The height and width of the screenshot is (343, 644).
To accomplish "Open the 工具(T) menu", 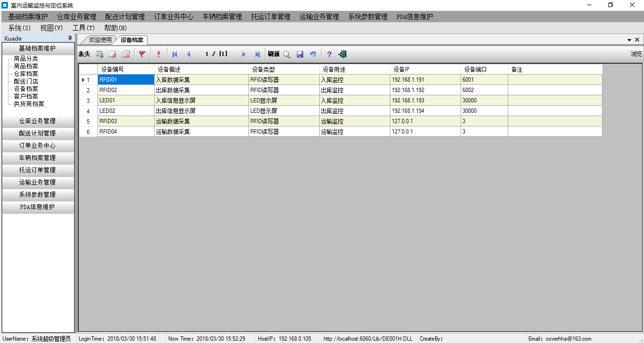I will tap(83, 28).
